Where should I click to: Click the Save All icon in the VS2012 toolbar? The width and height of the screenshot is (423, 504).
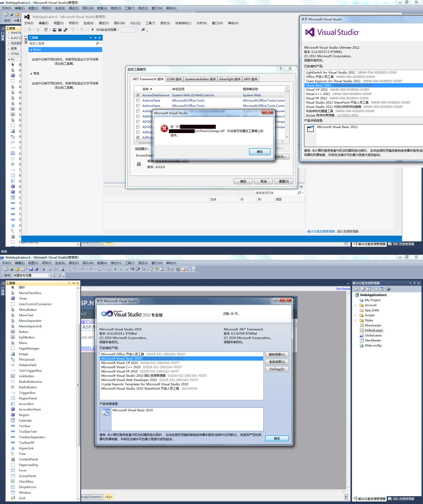pyautogui.click(x=65, y=29)
